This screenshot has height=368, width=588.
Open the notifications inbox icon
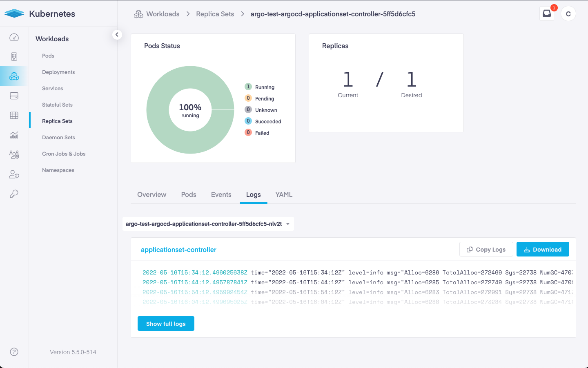546,13
